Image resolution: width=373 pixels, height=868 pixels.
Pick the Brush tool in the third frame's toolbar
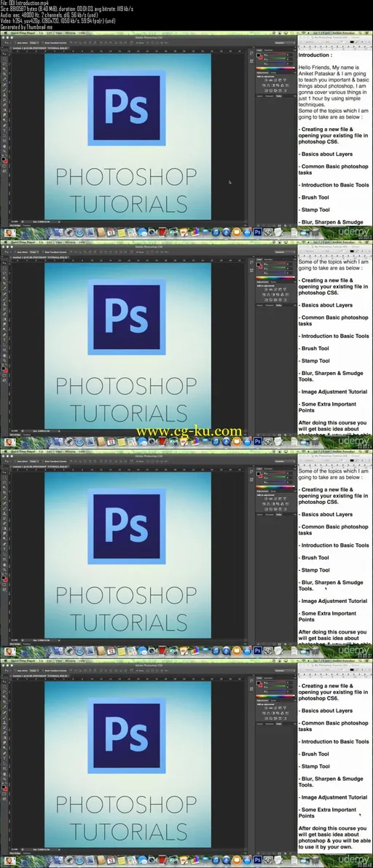coord(4,508)
